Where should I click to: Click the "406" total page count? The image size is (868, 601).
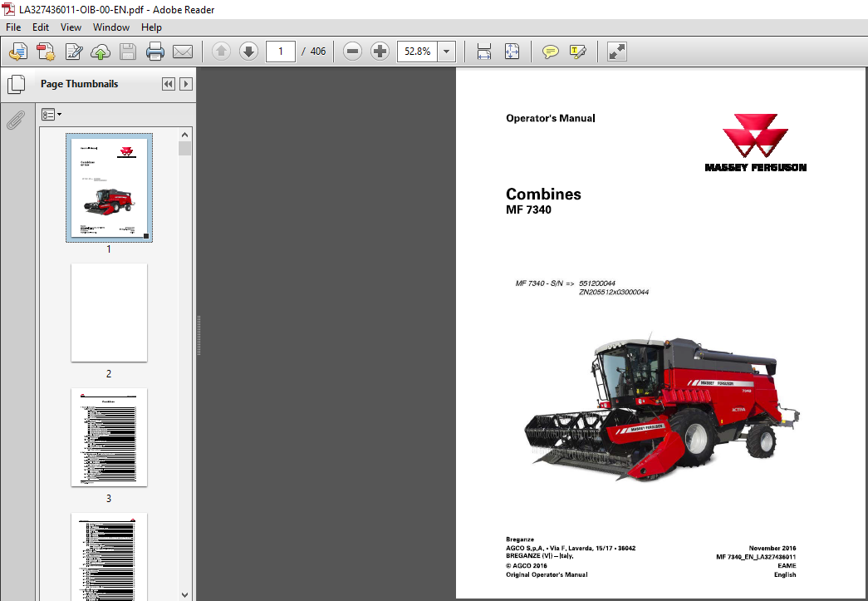point(318,52)
